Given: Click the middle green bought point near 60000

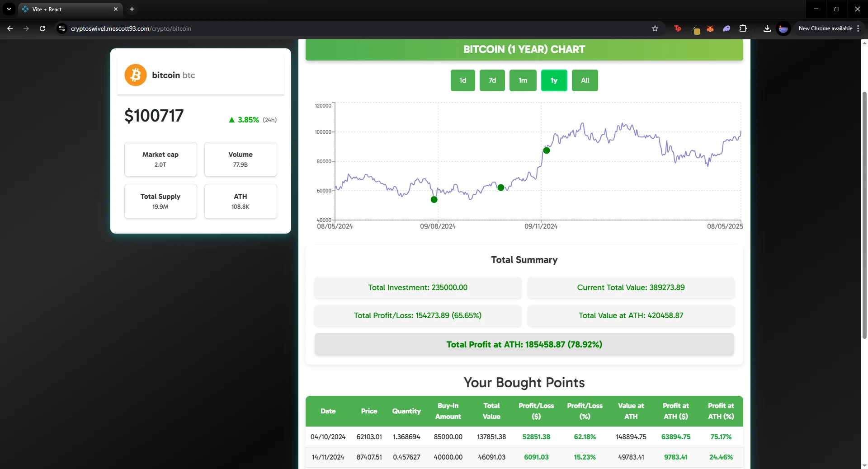Looking at the screenshot, I should pyautogui.click(x=501, y=188).
